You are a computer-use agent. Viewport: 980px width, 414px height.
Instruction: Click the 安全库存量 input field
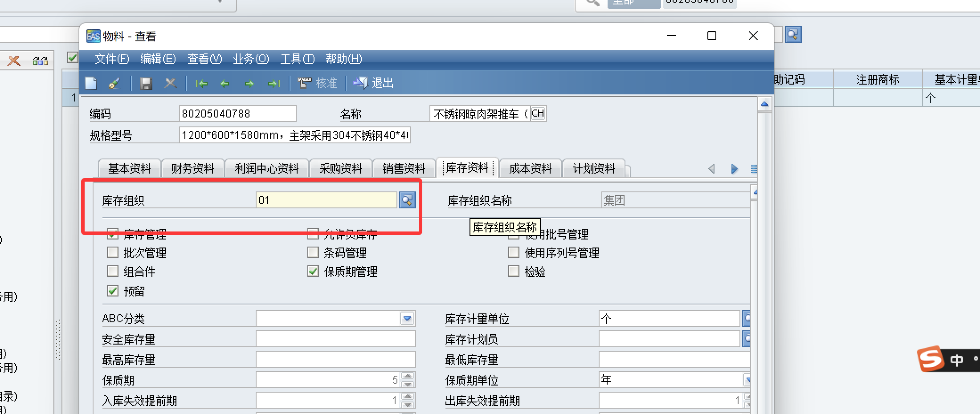pos(335,339)
